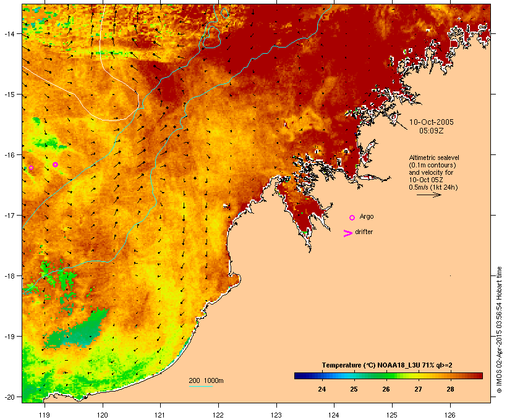Click the color bar value 24
507x420 pixels.
point(322,389)
